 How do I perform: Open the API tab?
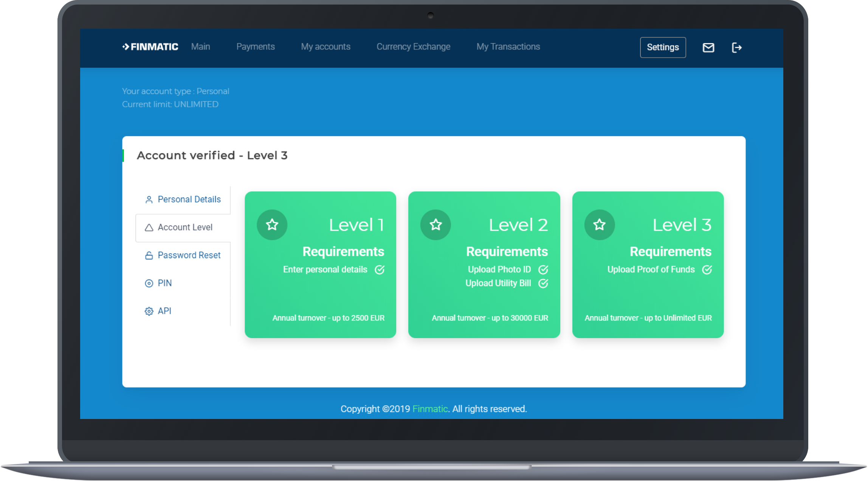pyautogui.click(x=183, y=311)
